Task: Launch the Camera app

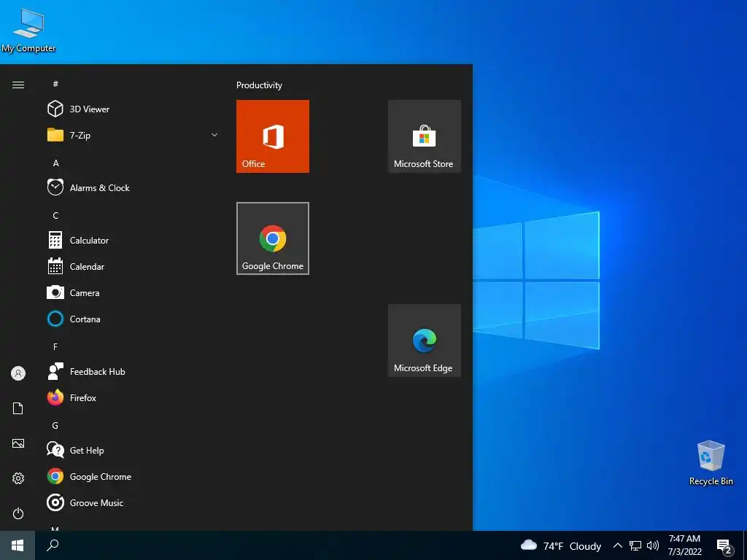Action: tap(133, 293)
